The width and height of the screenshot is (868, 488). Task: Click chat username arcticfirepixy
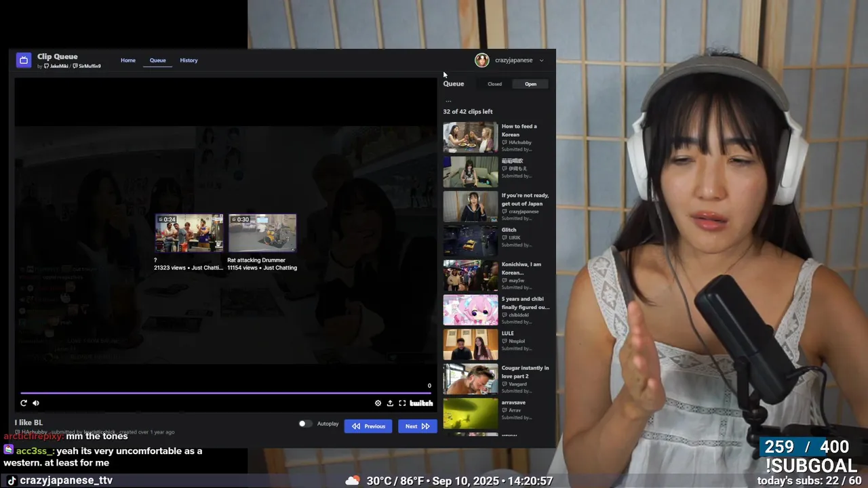click(32, 436)
